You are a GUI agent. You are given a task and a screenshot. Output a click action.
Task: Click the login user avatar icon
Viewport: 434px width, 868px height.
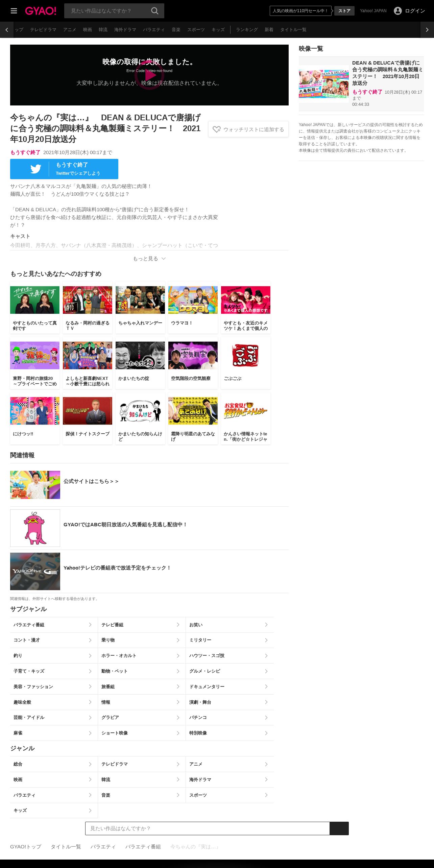point(398,11)
